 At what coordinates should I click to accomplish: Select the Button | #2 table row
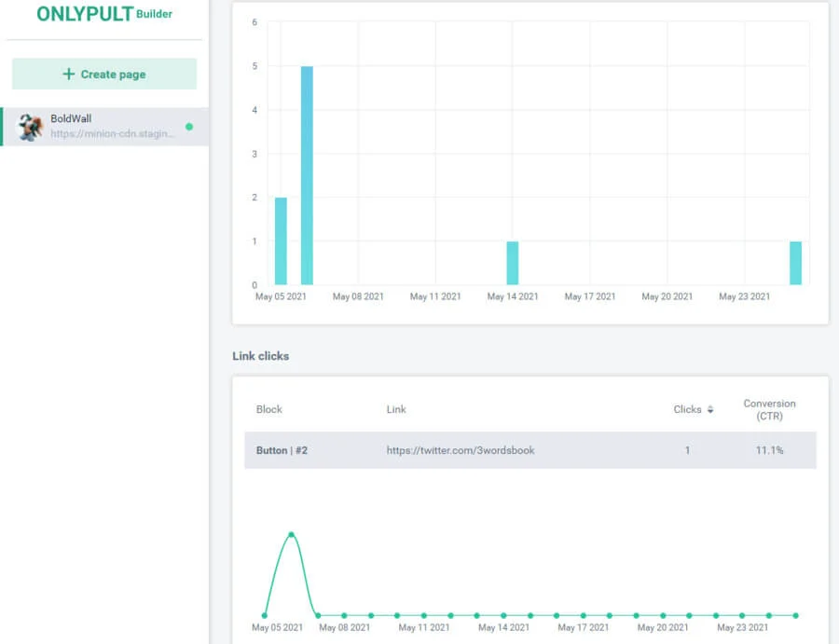click(530, 450)
